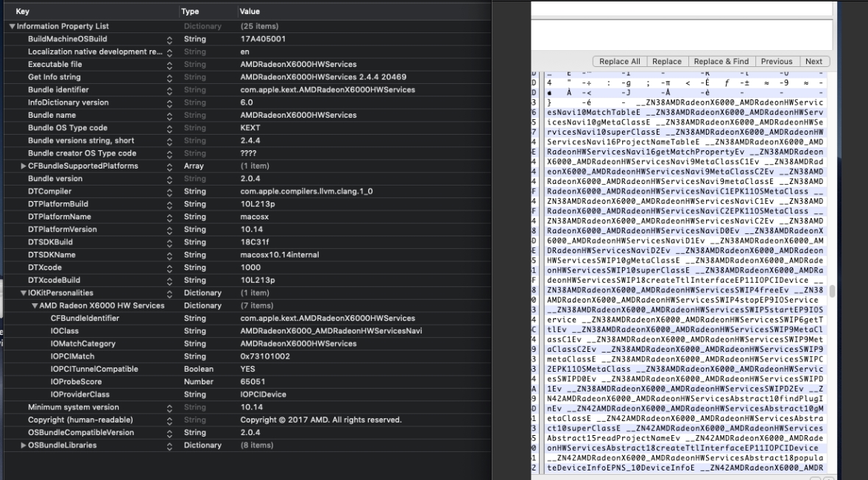
Task: Select the DTXcodeBuild row
Action: [x=247, y=280]
